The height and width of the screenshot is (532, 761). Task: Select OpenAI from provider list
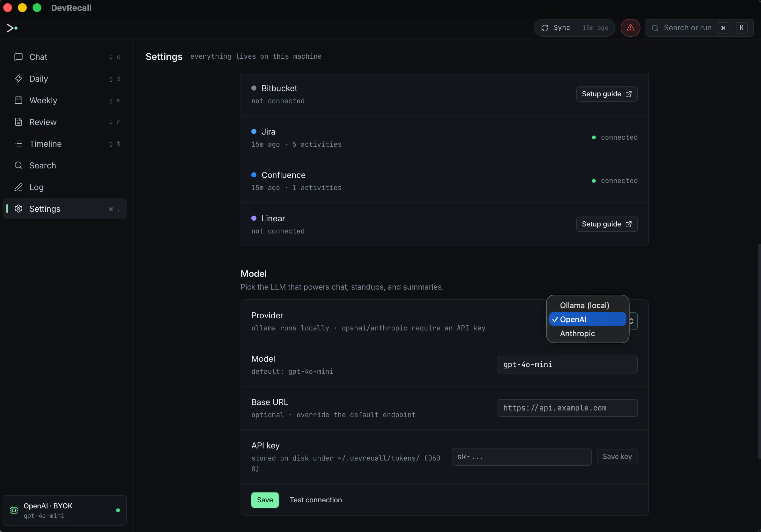[x=587, y=319]
